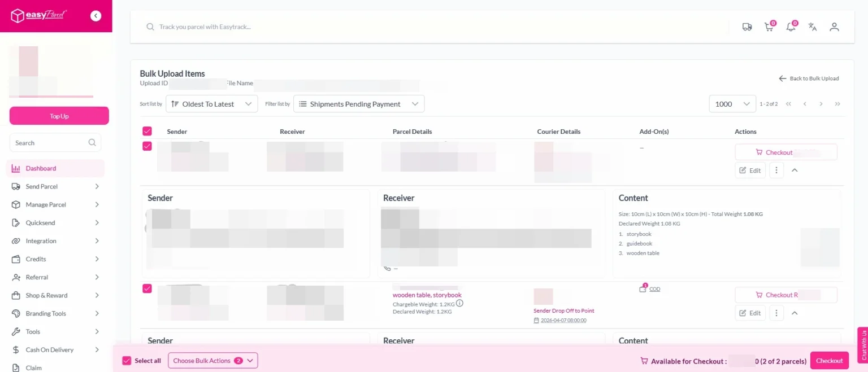Select the Quicksend sidebar icon
868x372 pixels.
(16, 222)
